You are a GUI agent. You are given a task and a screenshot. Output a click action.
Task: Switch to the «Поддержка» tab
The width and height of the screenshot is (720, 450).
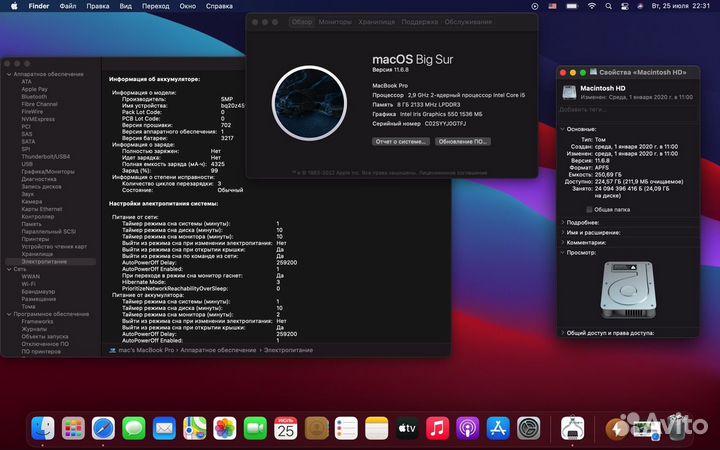[x=420, y=22]
